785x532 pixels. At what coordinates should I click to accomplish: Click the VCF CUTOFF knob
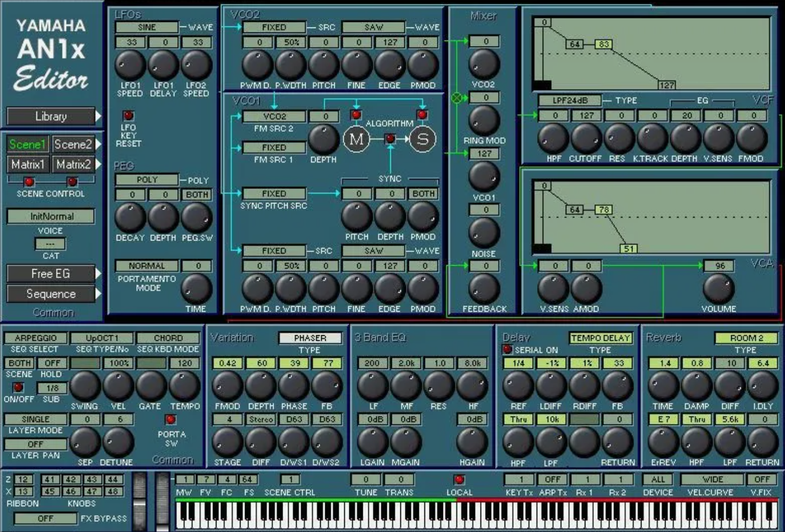point(586,138)
